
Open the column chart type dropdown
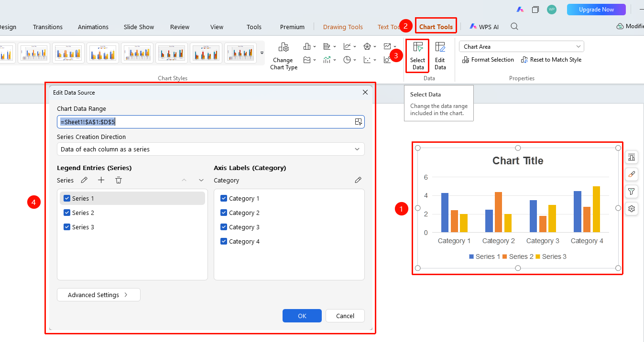309,46
